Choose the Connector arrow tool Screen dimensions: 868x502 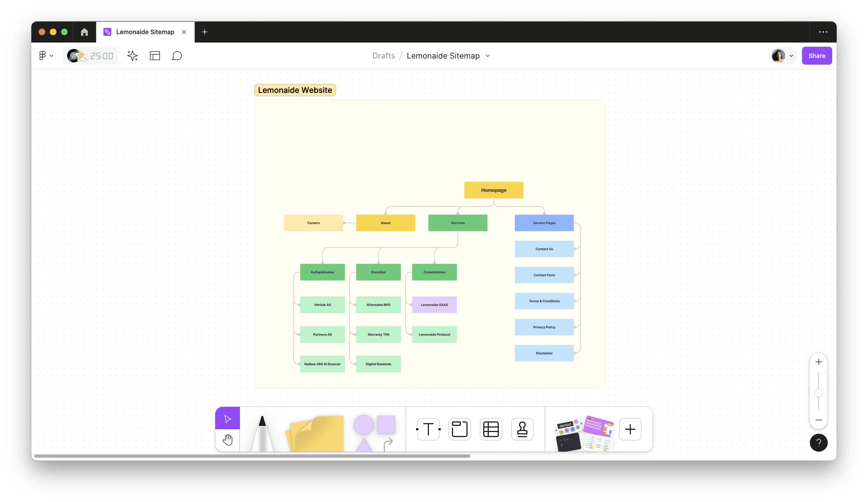(388, 444)
